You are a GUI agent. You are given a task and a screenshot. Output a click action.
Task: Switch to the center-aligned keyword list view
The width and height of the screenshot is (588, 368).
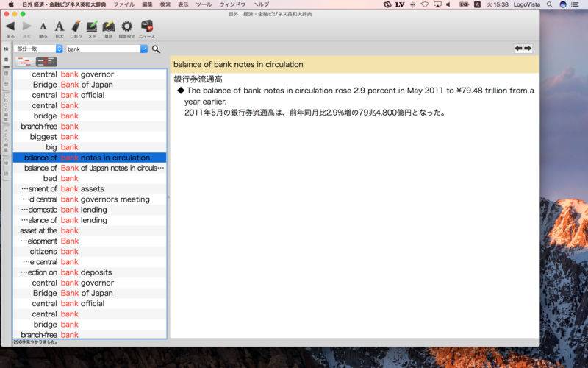tap(46, 62)
